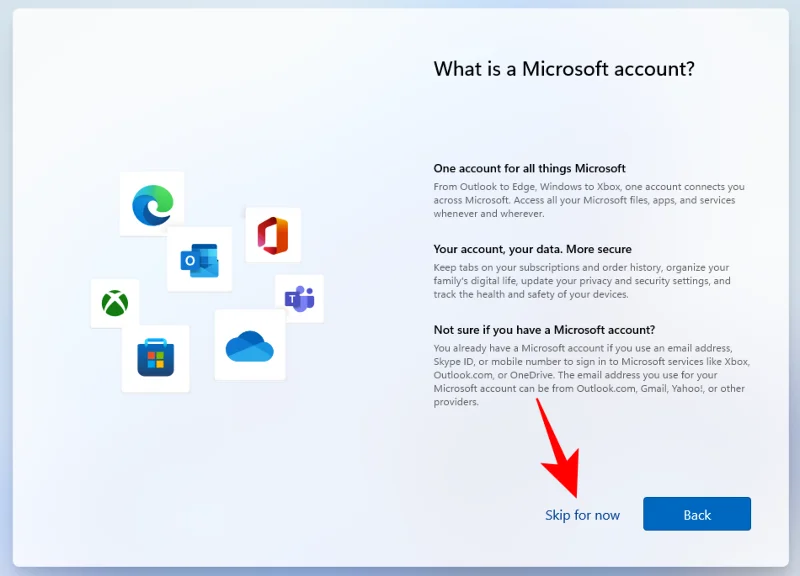Click the Outlook mail icon
Screen dimensions: 800x576
(x=199, y=259)
